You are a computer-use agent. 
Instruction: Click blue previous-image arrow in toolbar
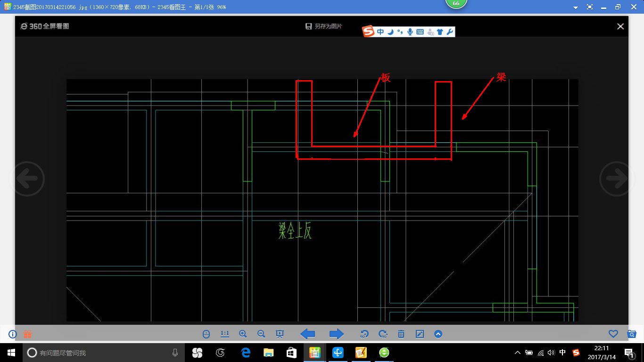tap(308, 334)
